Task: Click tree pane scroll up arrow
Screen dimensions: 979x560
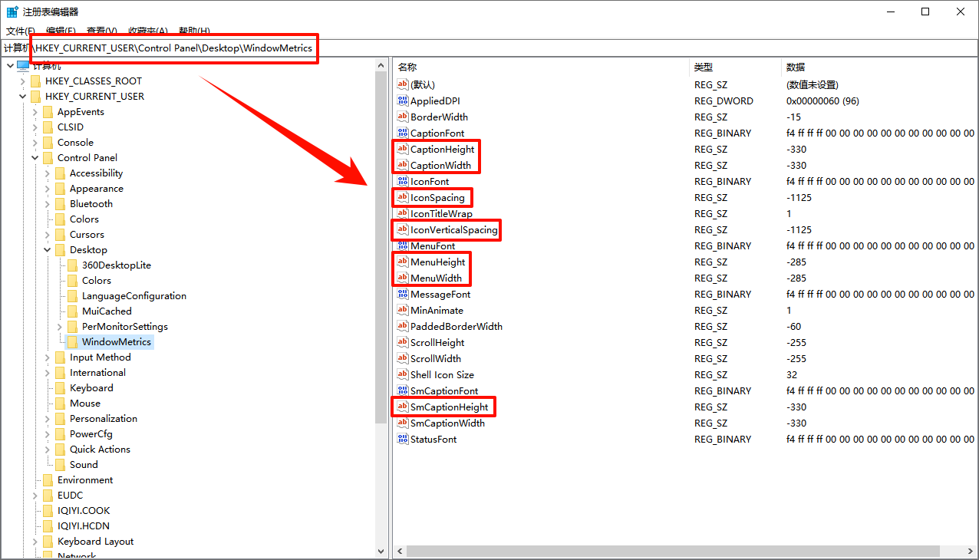Action: coord(381,67)
